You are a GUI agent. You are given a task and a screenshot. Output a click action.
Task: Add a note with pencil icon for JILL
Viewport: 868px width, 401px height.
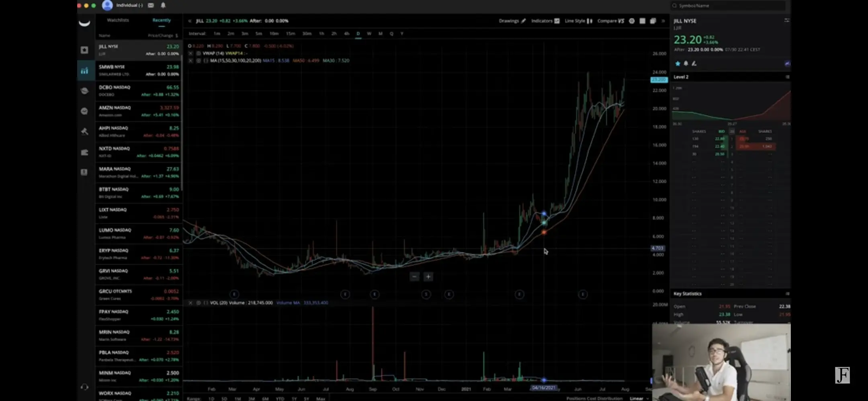(694, 63)
